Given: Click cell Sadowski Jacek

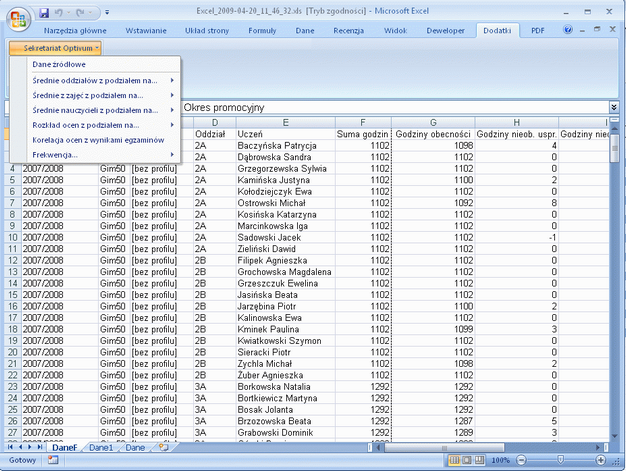Looking at the screenshot, I should (285, 237).
